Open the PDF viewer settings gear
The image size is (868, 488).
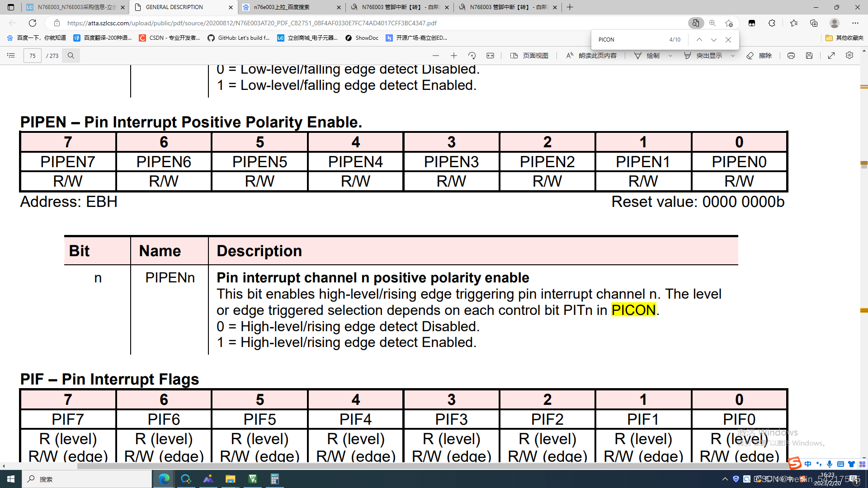tap(849, 56)
